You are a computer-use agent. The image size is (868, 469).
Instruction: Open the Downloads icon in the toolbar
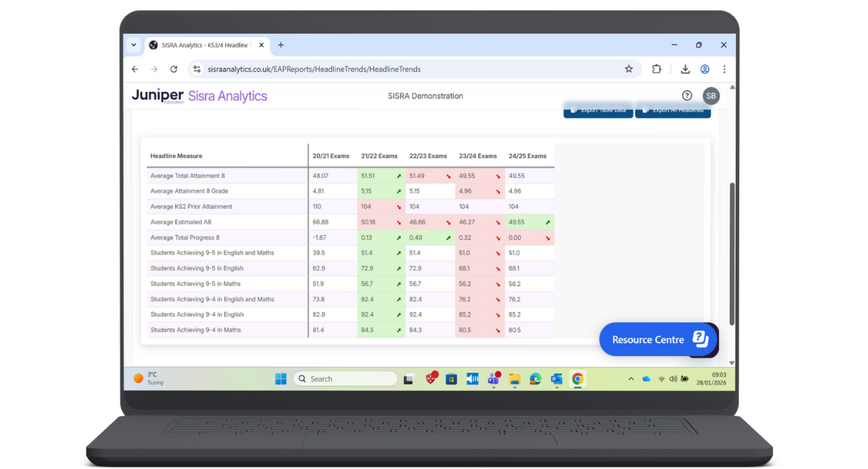(685, 69)
